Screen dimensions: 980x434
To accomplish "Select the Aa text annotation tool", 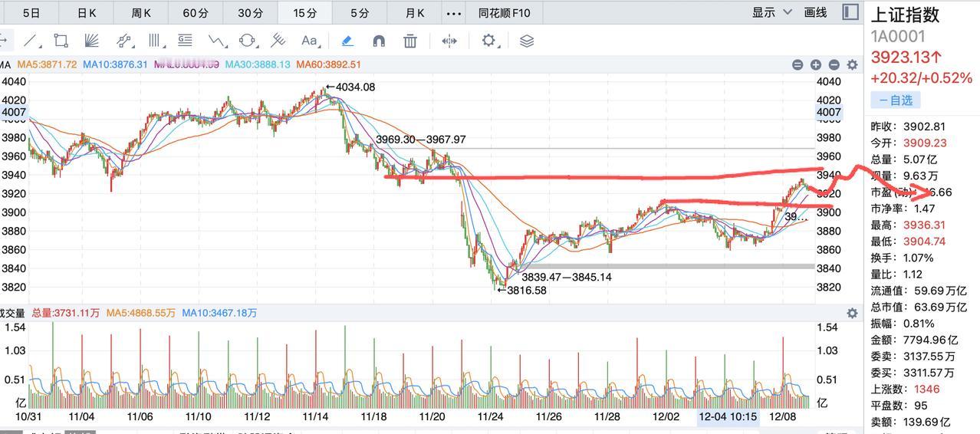I will point(309,41).
